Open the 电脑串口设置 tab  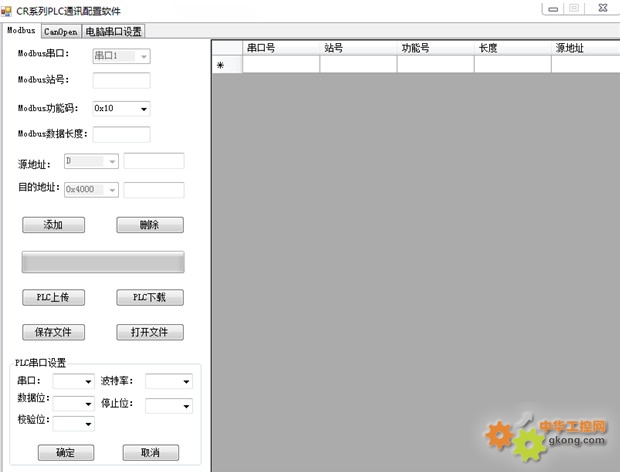[x=114, y=31]
